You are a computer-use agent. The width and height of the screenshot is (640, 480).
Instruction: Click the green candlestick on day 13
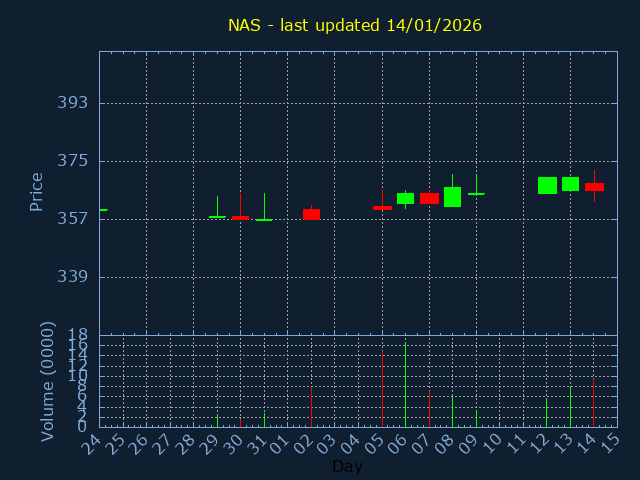(570, 184)
